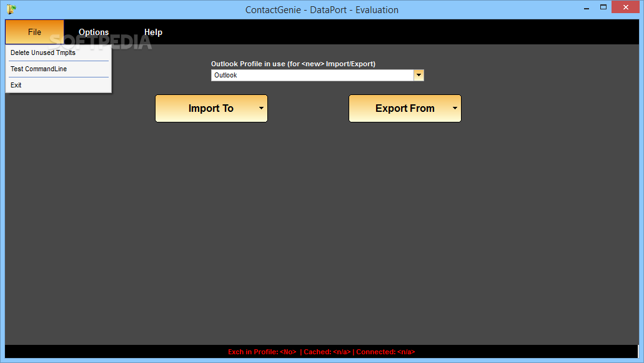This screenshot has height=363, width=644.
Task: Click the ContactGenie app icon in title bar
Action: coord(11,9)
